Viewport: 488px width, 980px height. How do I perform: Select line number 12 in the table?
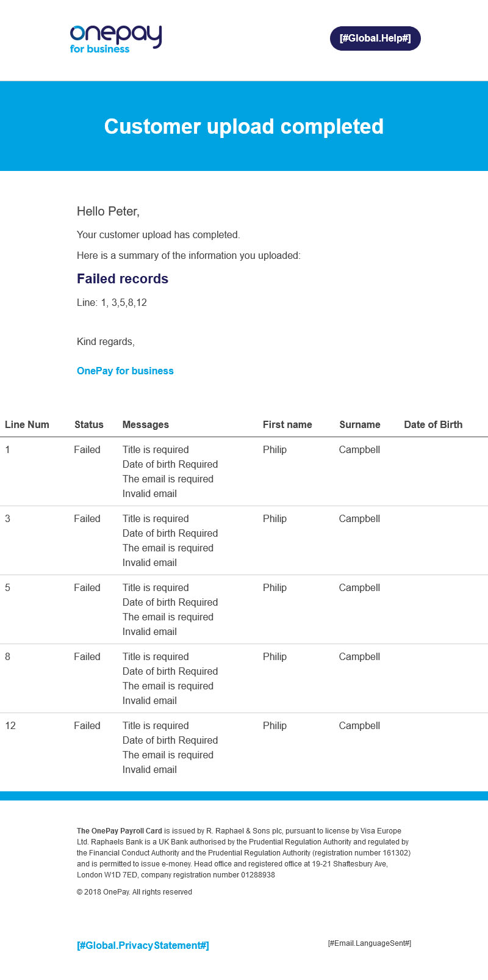10,725
